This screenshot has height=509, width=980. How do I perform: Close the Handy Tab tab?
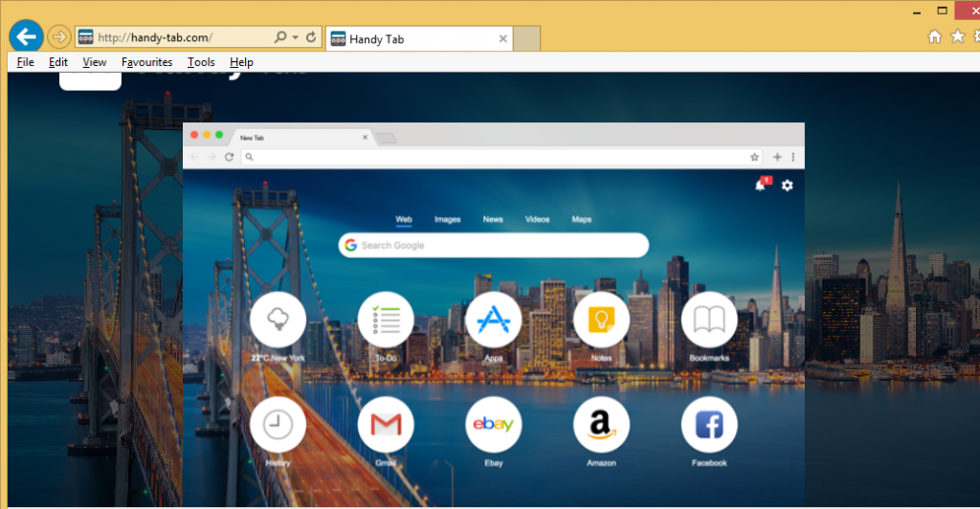pos(503,38)
